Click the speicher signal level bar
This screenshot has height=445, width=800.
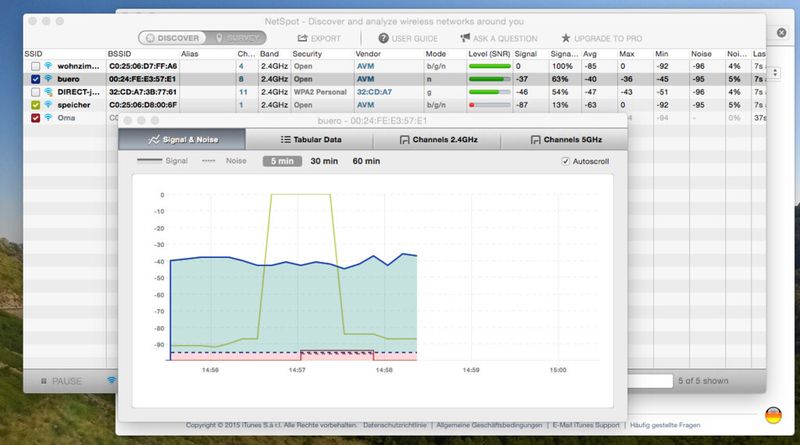[489, 105]
